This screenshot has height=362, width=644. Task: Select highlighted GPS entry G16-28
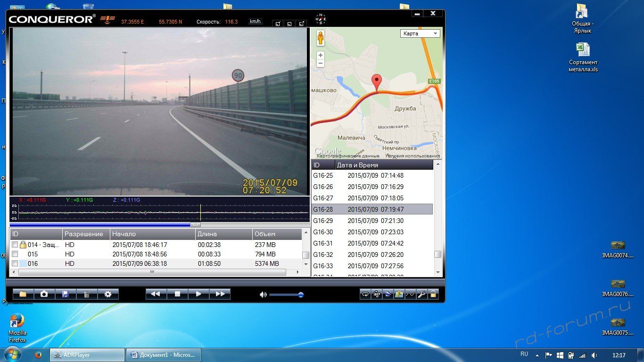[x=372, y=209]
